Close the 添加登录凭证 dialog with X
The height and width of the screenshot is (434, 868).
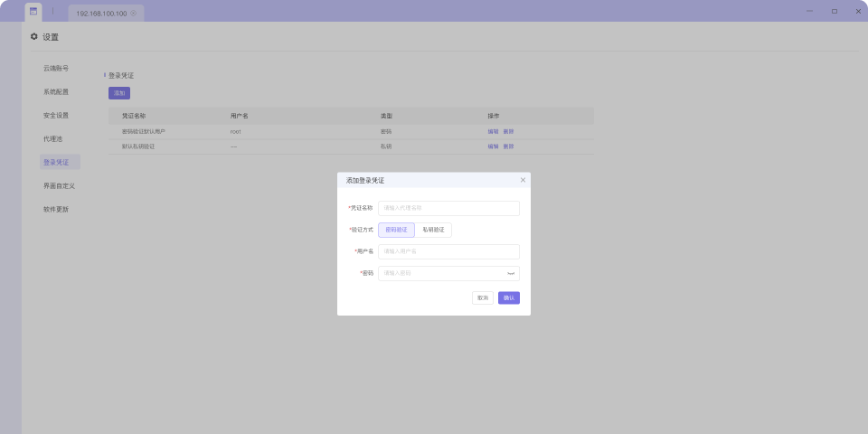[x=523, y=180]
